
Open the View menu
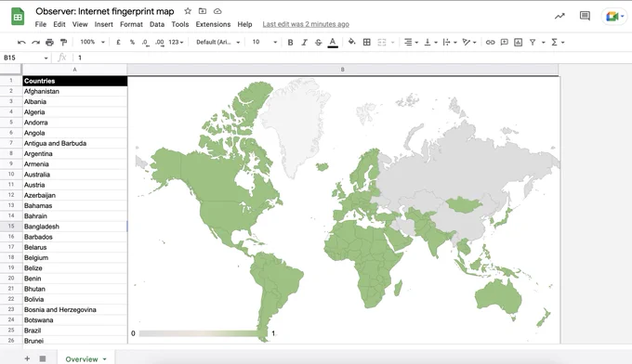(x=80, y=24)
